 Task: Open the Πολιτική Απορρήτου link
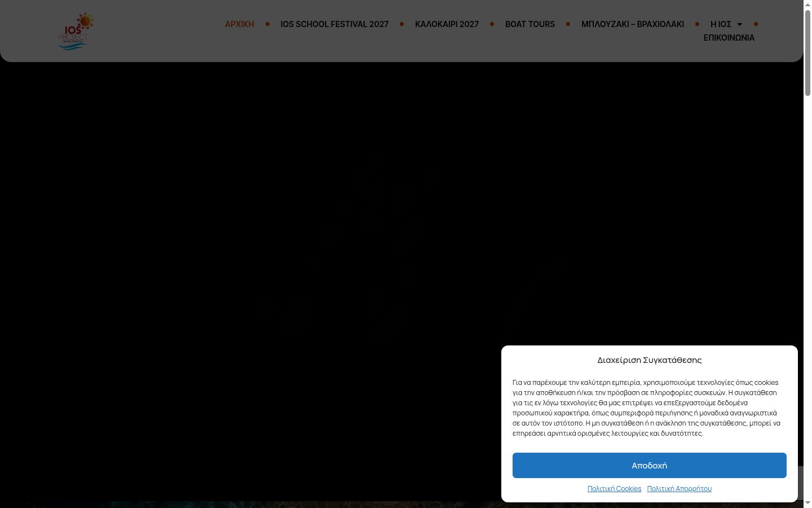pos(679,489)
